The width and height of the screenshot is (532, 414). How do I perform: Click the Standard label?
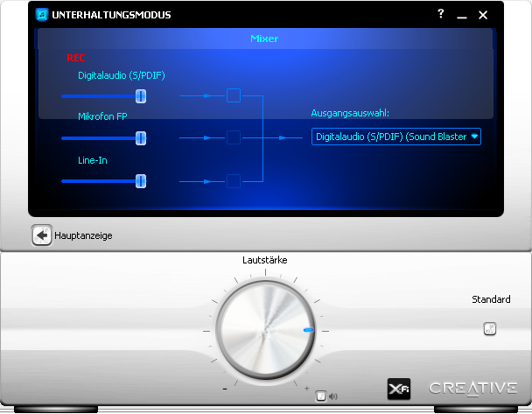[x=491, y=299]
